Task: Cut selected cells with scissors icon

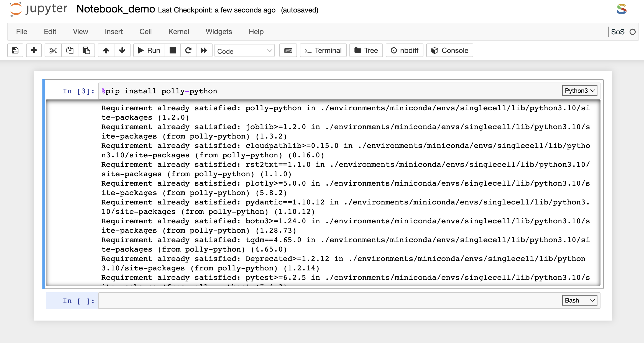Action: 53,50
